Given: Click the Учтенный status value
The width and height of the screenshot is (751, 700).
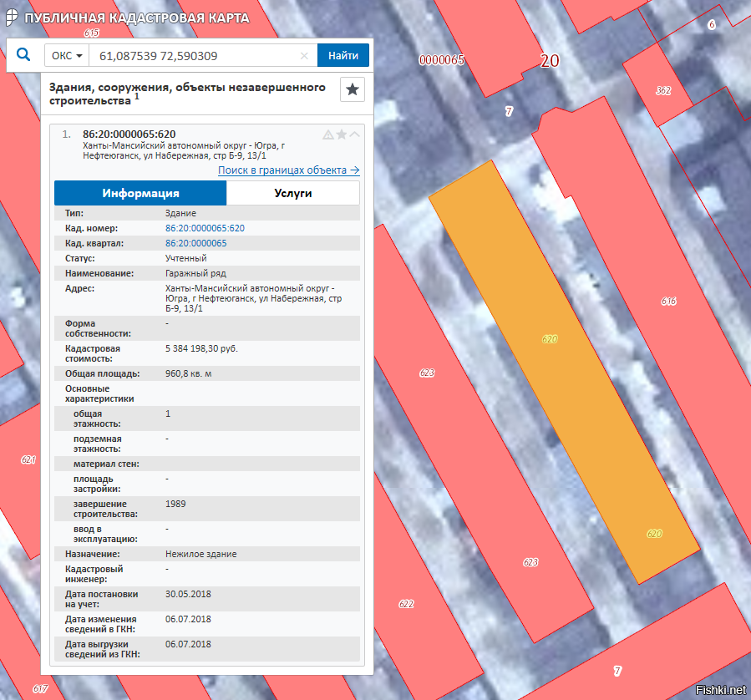Looking at the screenshot, I should (185, 258).
